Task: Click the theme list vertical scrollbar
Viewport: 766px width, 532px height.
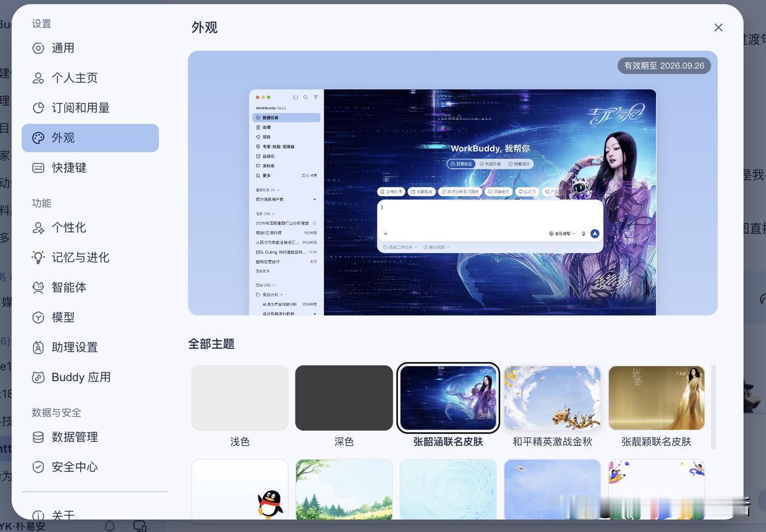Action: 713,407
